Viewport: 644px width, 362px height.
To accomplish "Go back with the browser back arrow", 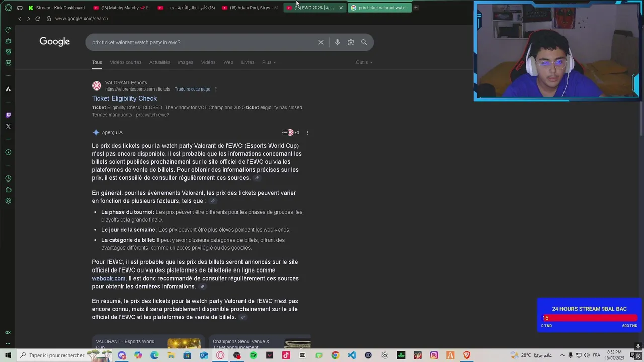I will point(20,19).
